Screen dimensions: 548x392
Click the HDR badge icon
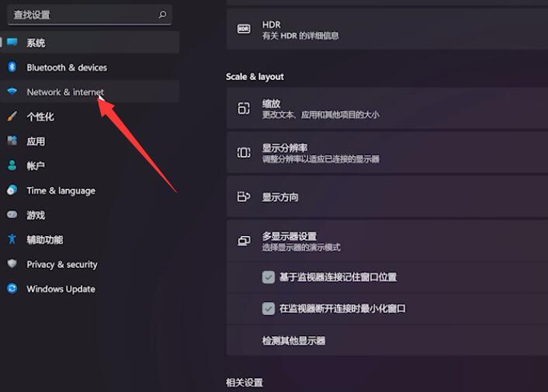tap(244, 29)
